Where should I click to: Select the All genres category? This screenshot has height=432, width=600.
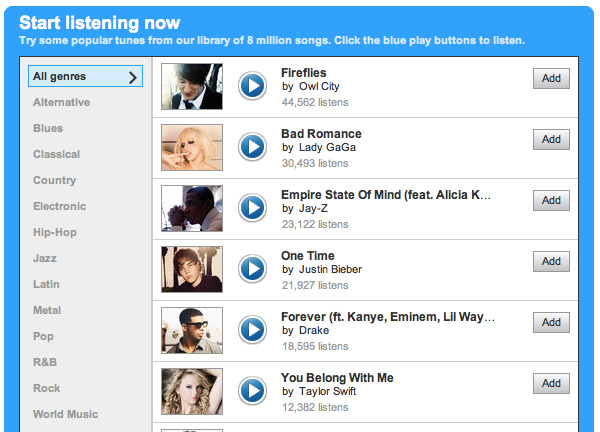point(86,76)
